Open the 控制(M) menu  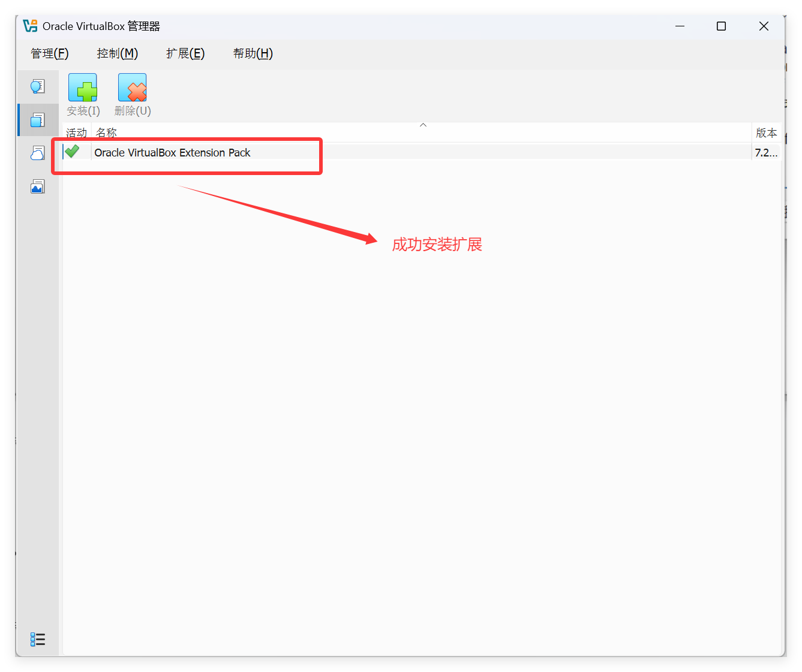[118, 54]
